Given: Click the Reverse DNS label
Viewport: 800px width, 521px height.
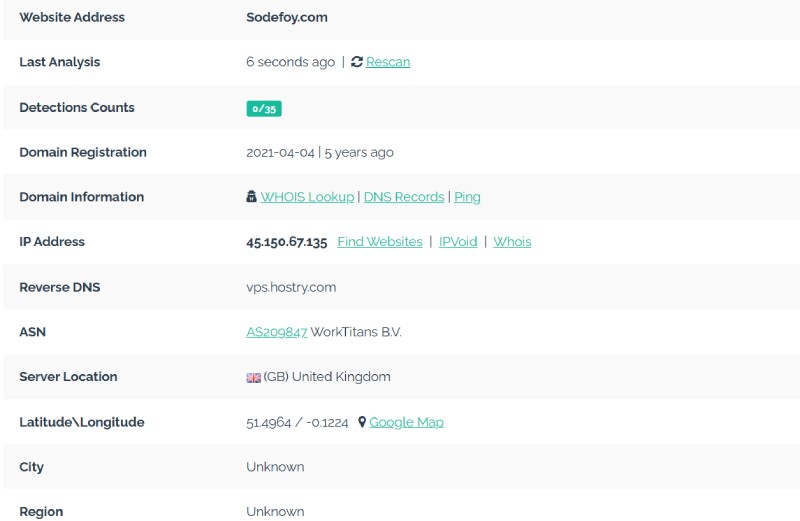Looking at the screenshot, I should click(x=60, y=287).
